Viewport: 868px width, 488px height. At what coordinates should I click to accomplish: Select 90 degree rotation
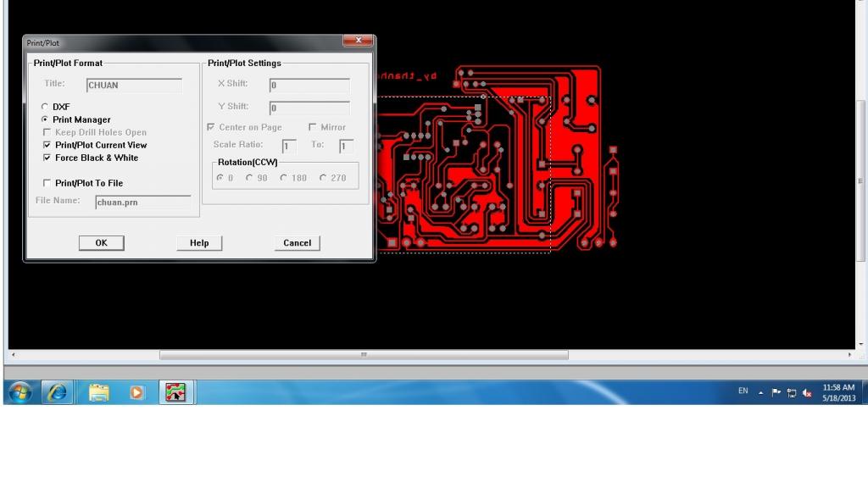pyautogui.click(x=249, y=178)
